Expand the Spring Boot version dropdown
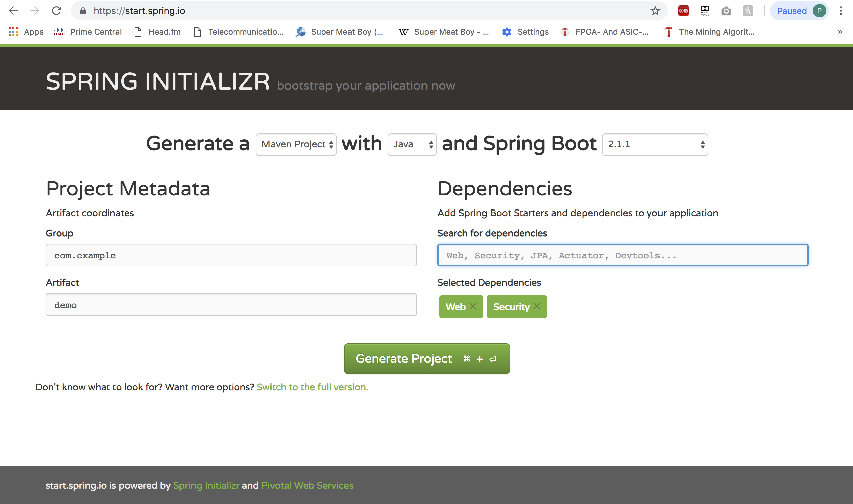Image resolution: width=853 pixels, height=504 pixels. click(654, 144)
